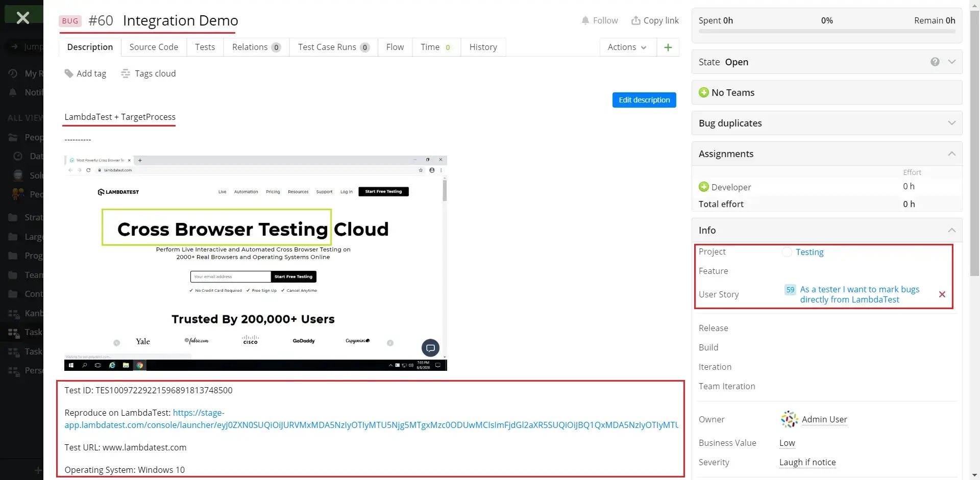The height and width of the screenshot is (480, 980).
Task: Click the Copy link share icon
Action: (x=635, y=20)
